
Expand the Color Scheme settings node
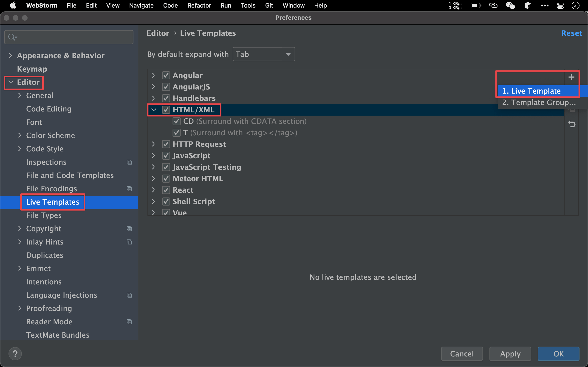20,135
